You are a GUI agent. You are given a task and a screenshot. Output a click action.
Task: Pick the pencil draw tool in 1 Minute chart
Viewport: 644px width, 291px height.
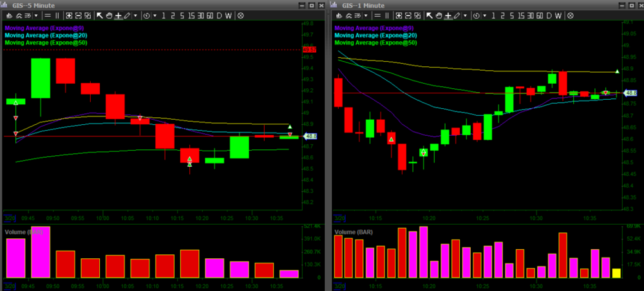click(x=457, y=15)
